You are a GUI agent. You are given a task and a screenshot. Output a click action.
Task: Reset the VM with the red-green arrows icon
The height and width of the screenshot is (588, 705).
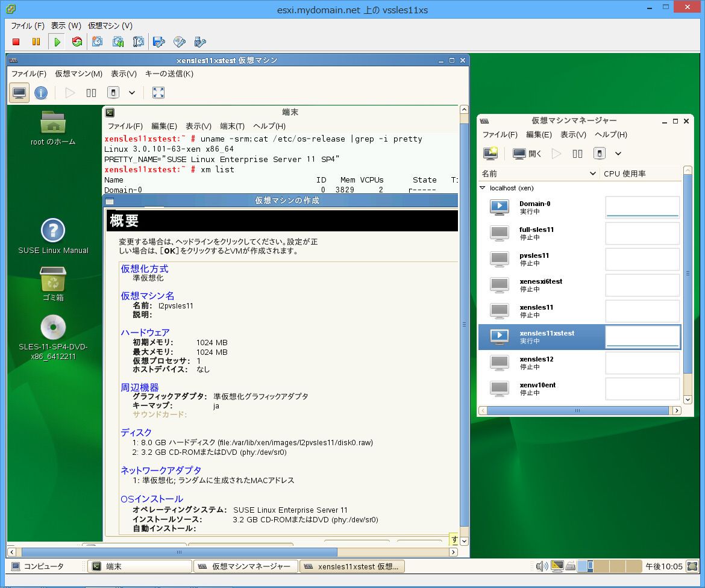(77, 42)
